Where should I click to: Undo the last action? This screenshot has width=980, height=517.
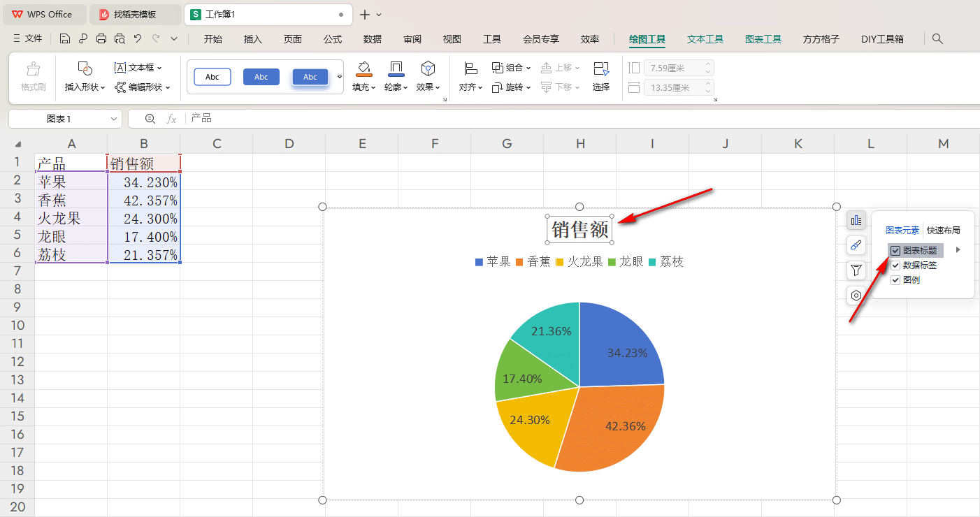(138, 39)
